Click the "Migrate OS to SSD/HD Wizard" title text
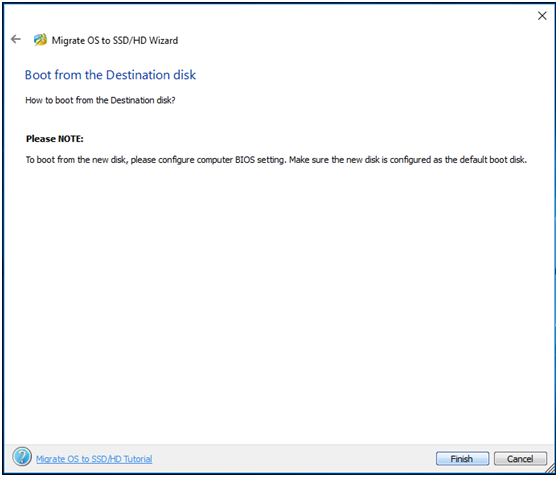 pos(115,41)
